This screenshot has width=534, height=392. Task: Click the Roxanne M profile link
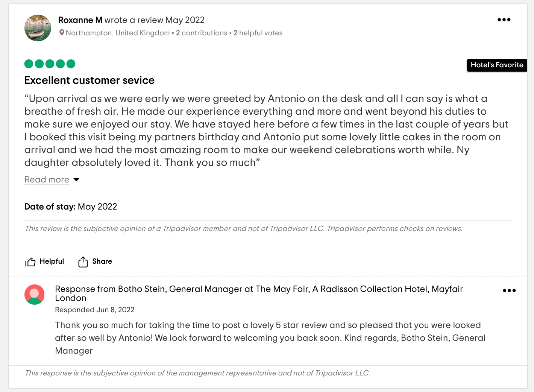pos(80,20)
